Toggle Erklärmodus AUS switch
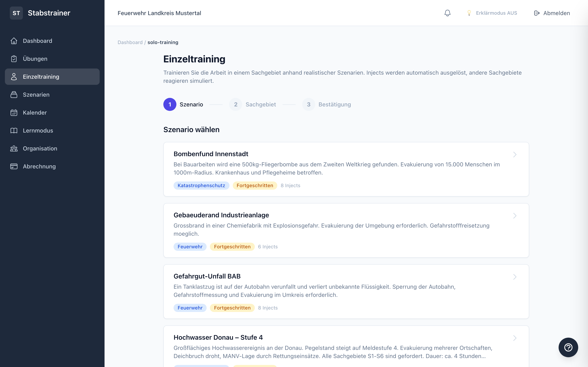The height and width of the screenshot is (367, 588). click(492, 13)
